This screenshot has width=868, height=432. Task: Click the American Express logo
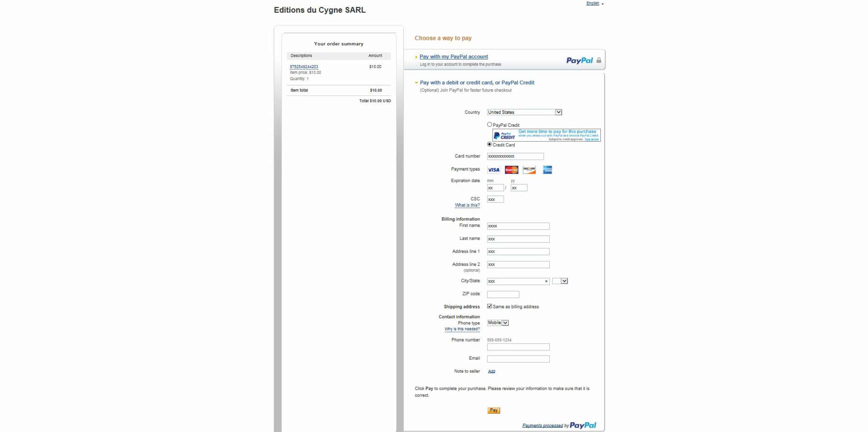547,170
